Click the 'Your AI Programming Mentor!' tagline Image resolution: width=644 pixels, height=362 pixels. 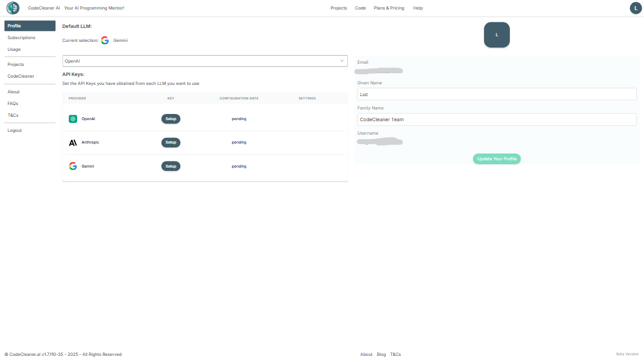pyautogui.click(x=94, y=8)
